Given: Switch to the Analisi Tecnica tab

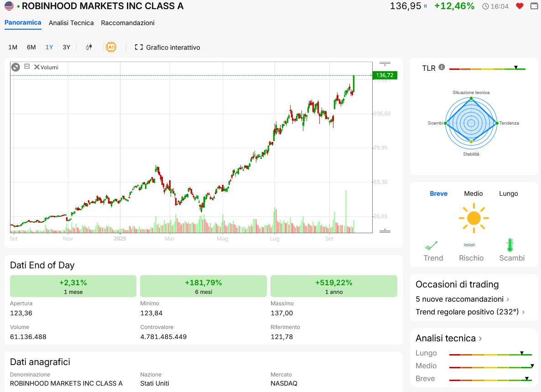Looking at the screenshot, I should [71, 23].
